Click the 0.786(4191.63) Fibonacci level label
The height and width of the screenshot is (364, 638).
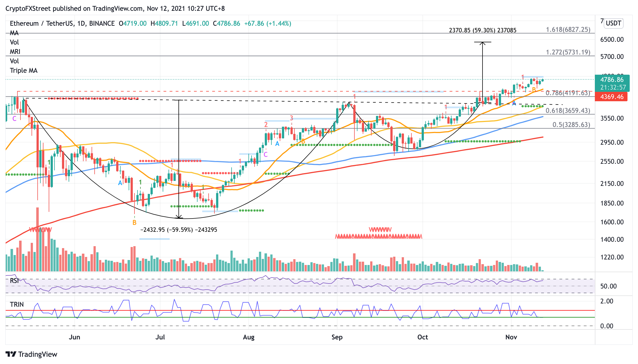coord(568,93)
